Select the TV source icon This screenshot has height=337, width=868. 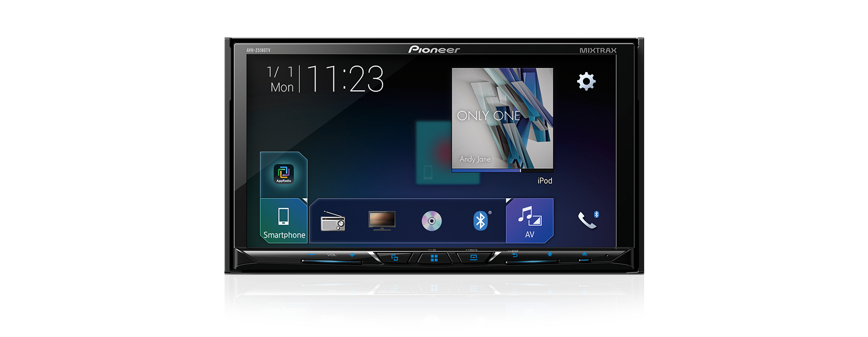coord(382,221)
